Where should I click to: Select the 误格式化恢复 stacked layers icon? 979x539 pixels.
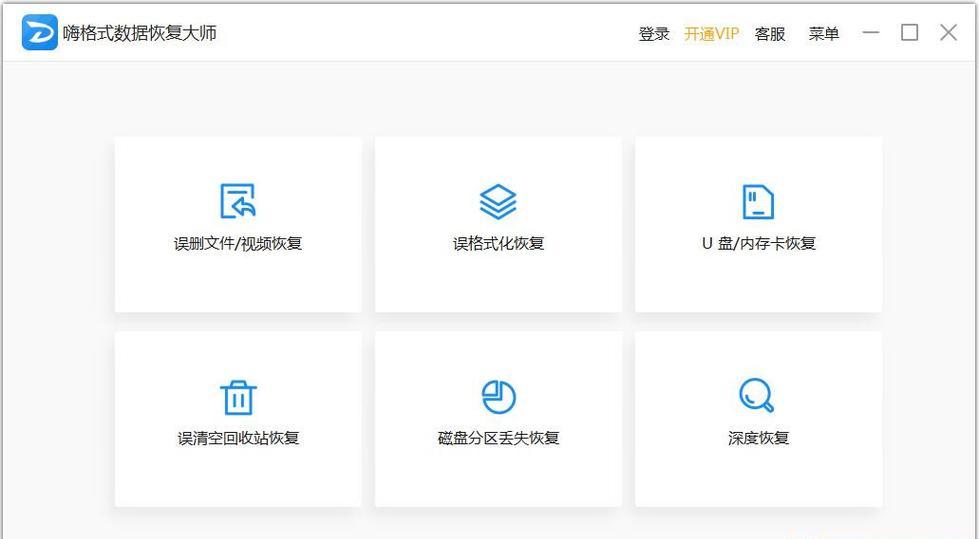498,202
